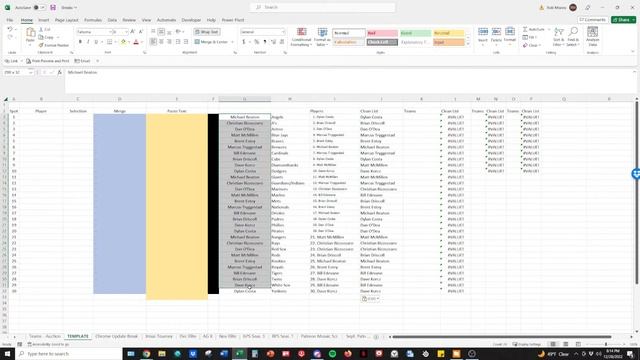Screen dimensions: 640x360
Task: Open Find & Select magnifier
Action: coord(573,36)
